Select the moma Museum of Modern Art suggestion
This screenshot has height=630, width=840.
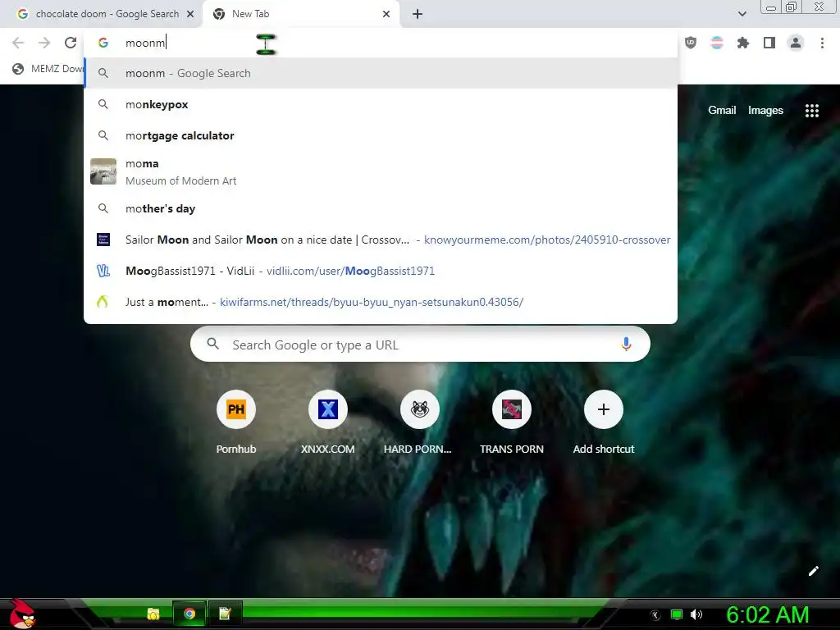point(381,172)
